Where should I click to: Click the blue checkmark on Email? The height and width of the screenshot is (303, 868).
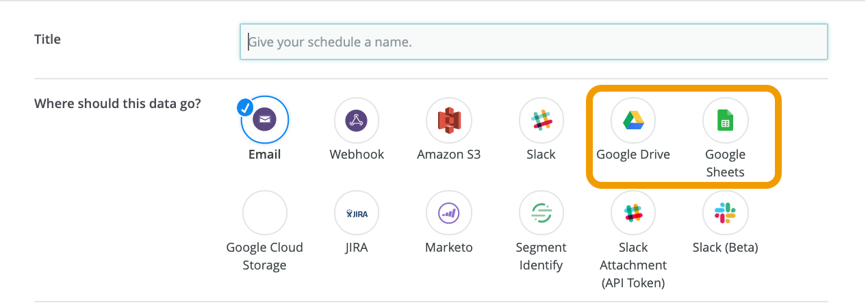pyautogui.click(x=245, y=107)
